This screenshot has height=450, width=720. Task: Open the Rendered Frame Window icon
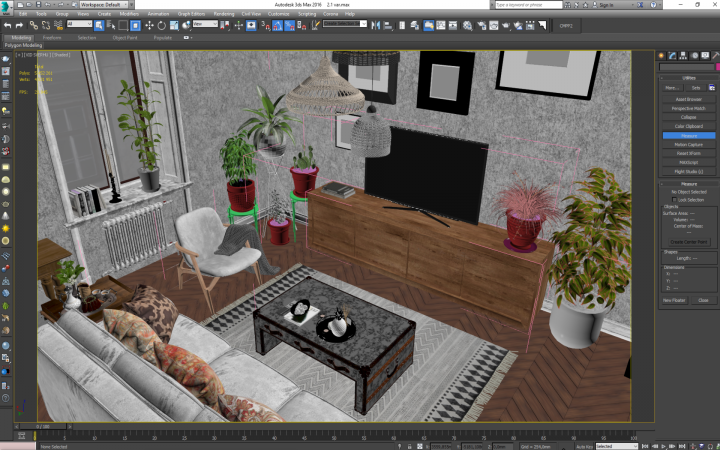coord(494,26)
